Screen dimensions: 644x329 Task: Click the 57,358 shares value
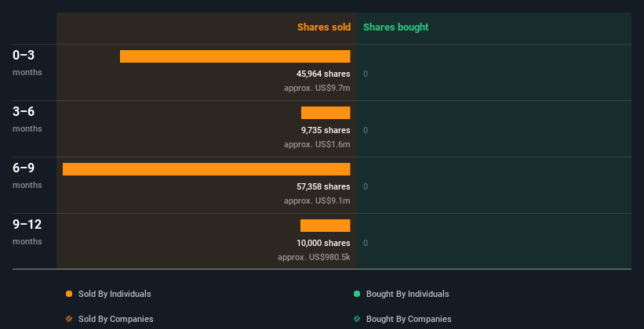click(323, 186)
